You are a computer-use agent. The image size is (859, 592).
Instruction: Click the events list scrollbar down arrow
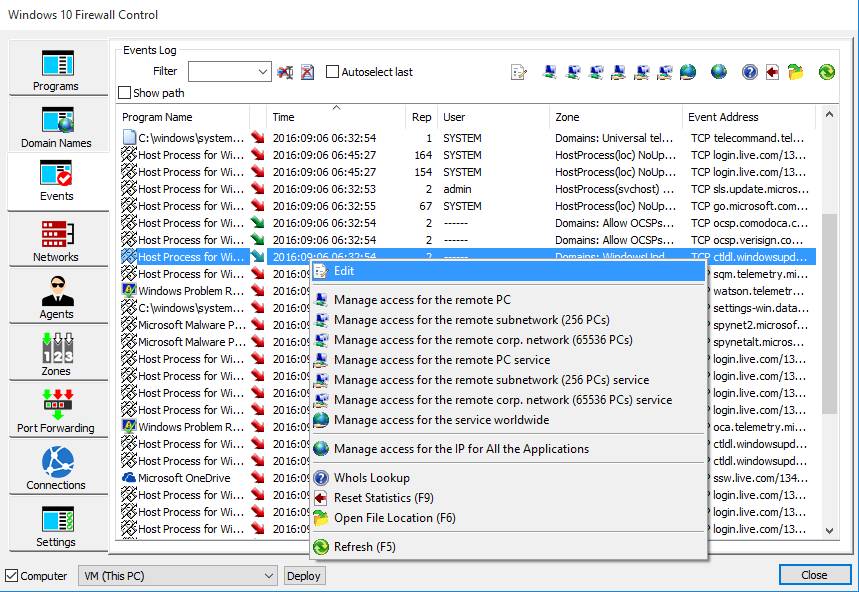click(x=829, y=531)
